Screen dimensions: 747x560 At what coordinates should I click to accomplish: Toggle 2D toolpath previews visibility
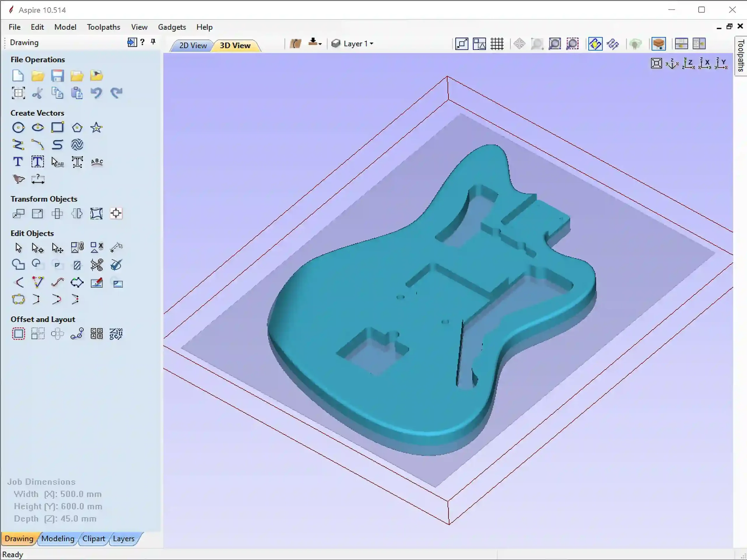tap(595, 44)
